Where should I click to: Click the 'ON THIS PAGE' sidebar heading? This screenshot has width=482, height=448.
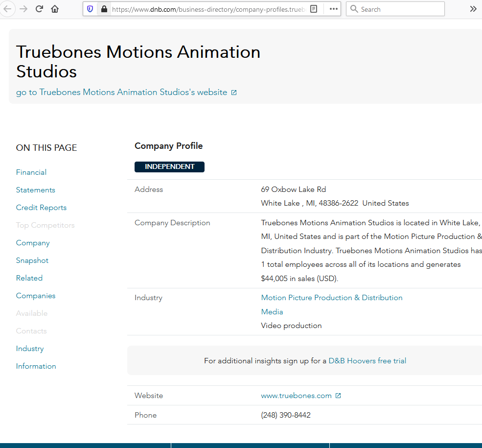pyautogui.click(x=46, y=148)
